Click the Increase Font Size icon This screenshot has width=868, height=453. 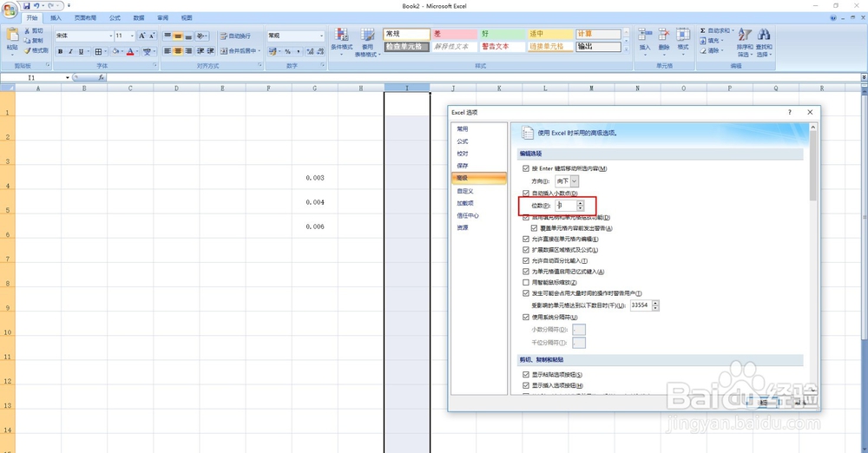[x=141, y=36]
